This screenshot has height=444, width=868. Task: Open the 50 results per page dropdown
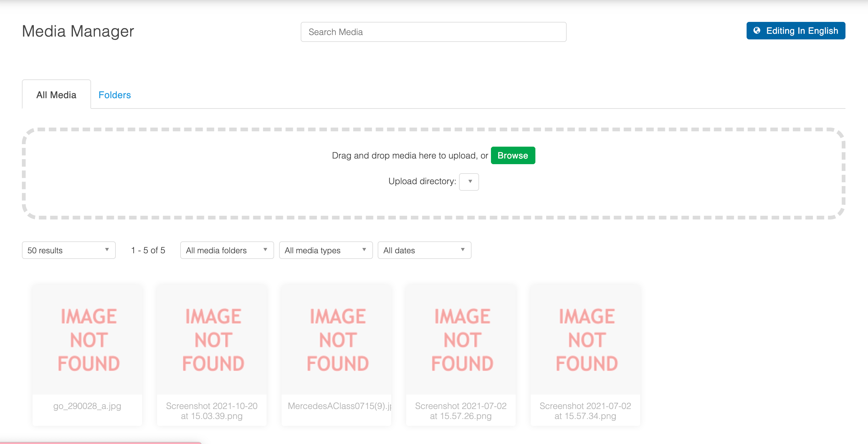pos(69,250)
